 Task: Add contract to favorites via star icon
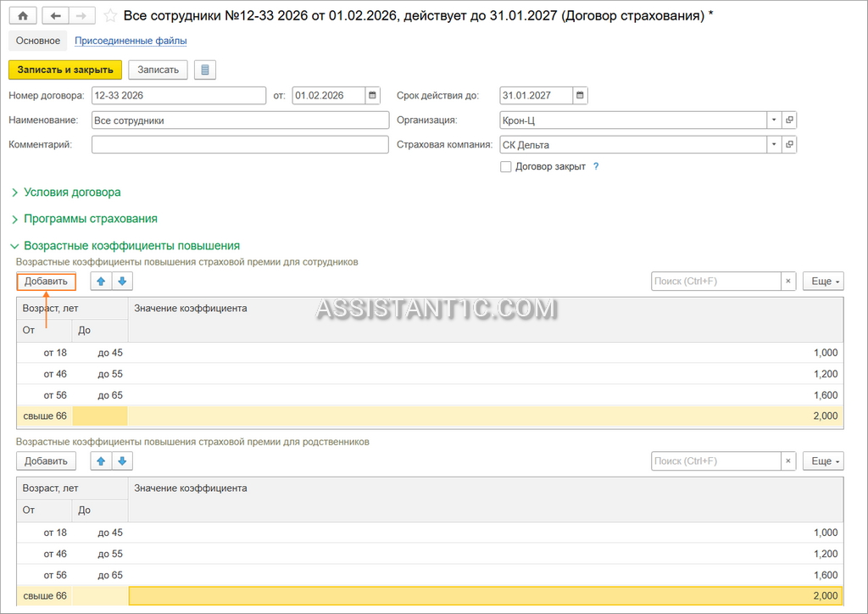tap(110, 15)
